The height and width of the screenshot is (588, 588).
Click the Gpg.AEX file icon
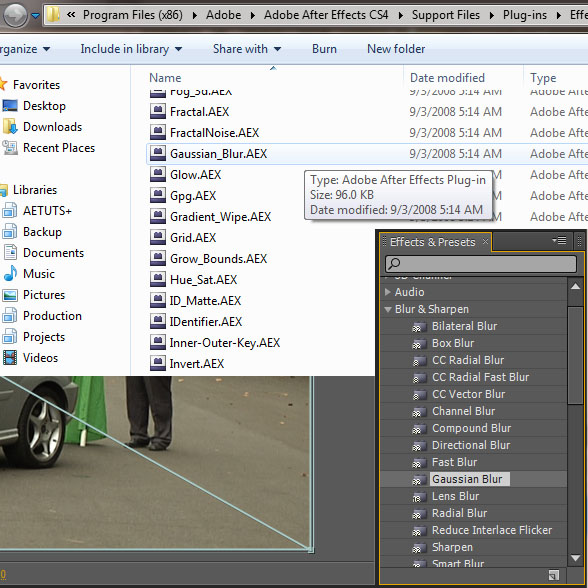click(158, 195)
